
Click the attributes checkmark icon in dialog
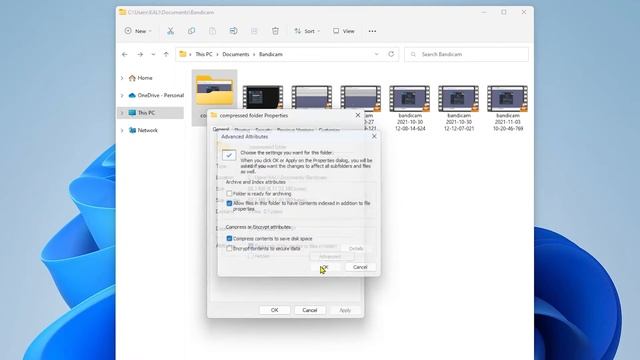coord(229,155)
